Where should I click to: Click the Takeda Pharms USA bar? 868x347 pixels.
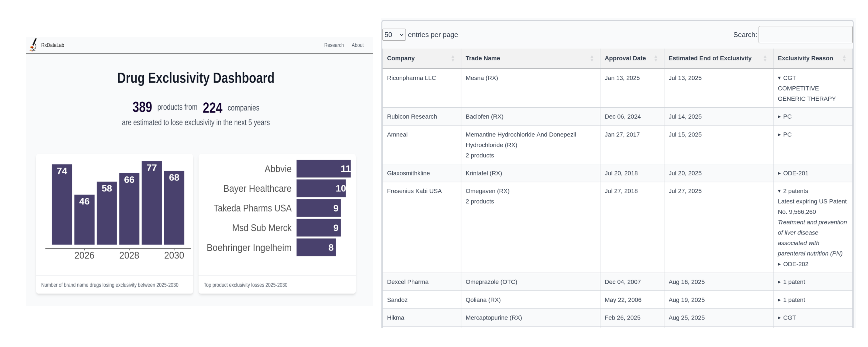coord(319,208)
